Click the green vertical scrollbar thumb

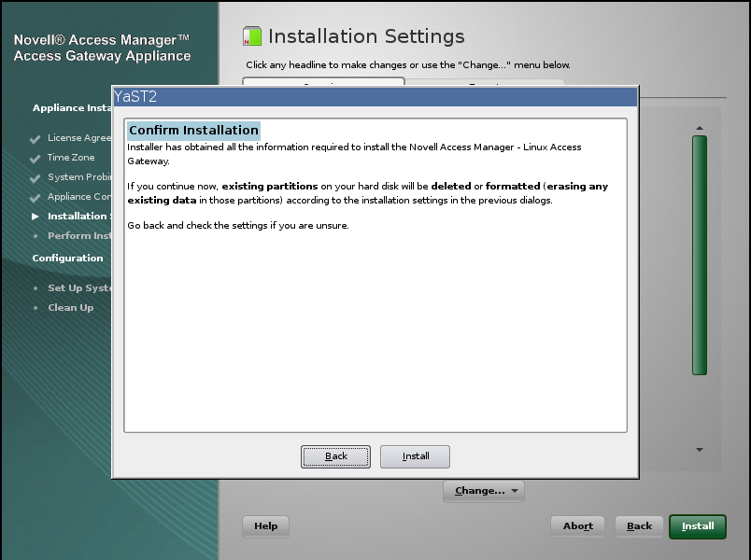coord(700,255)
